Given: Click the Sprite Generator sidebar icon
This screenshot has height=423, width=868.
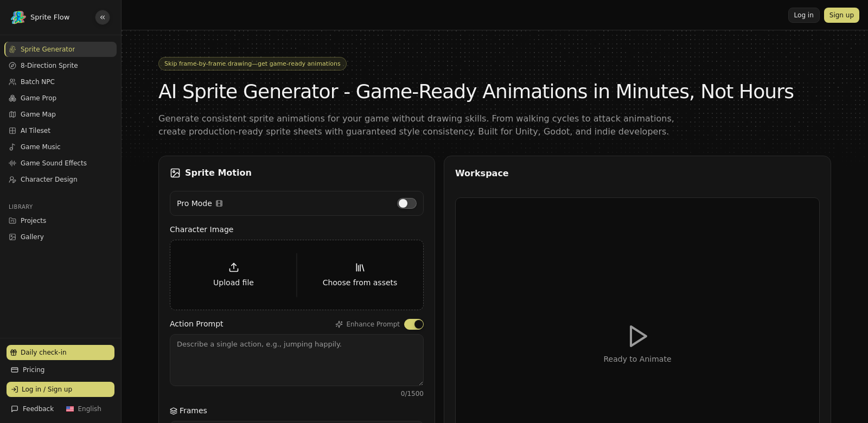Looking at the screenshot, I should 12,49.
